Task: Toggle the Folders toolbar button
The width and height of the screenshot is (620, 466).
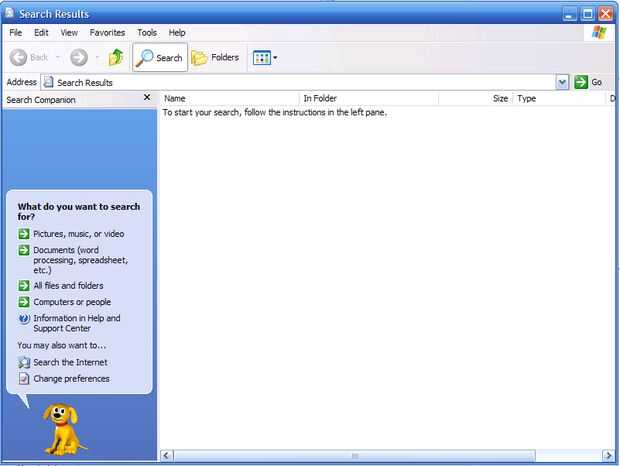Action: click(x=216, y=58)
